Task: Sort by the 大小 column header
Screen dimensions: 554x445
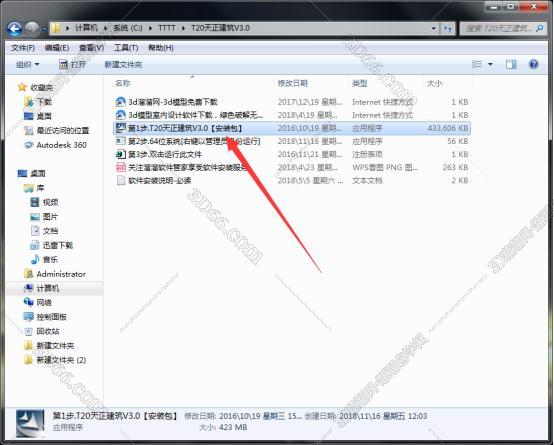Action: [x=434, y=83]
